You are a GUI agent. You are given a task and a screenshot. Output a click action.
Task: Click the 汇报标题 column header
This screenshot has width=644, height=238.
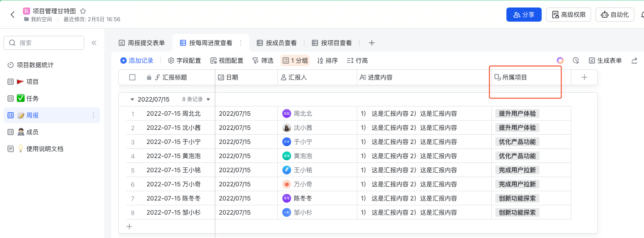[x=175, y=77]
